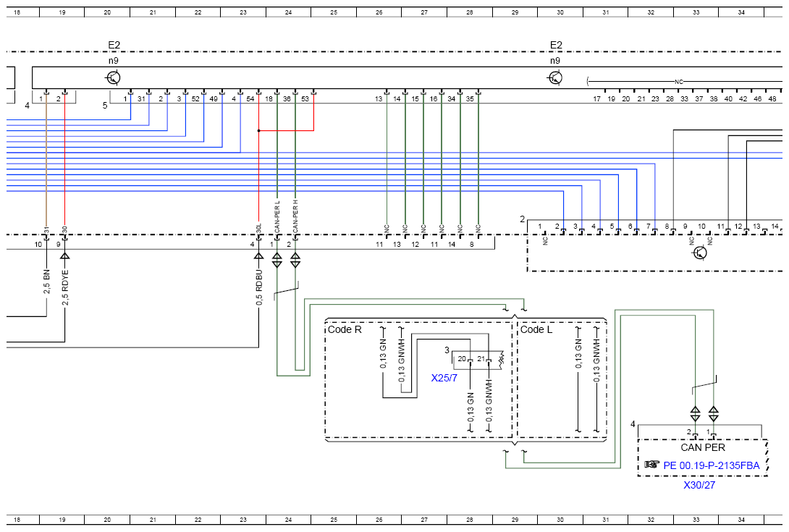Open the X25/7 connector reference link
789x532 pixels.
click(x=444, y=378)
